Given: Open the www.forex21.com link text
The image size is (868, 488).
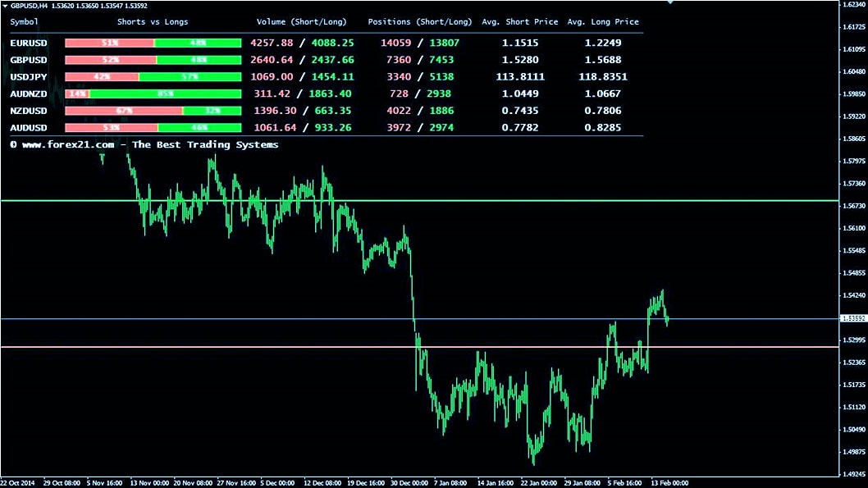Looking at the screenshot, I should pyautogui.click(x=68, y=144).
